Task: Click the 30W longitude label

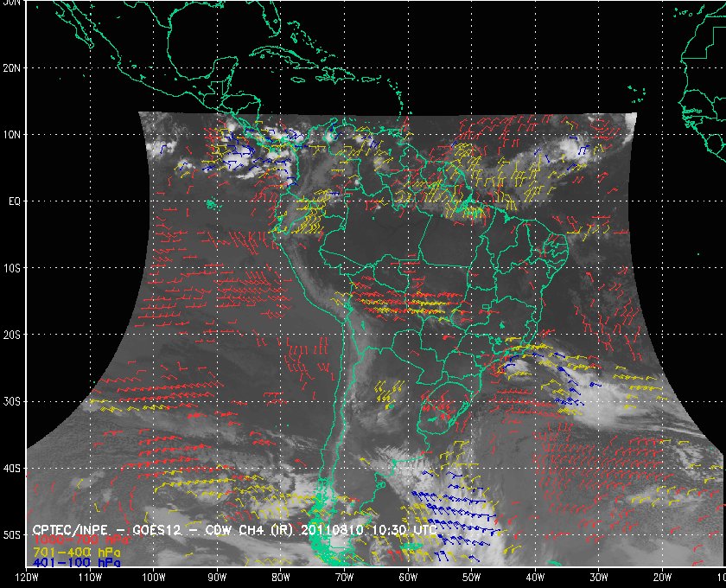Action: point(599,578)
